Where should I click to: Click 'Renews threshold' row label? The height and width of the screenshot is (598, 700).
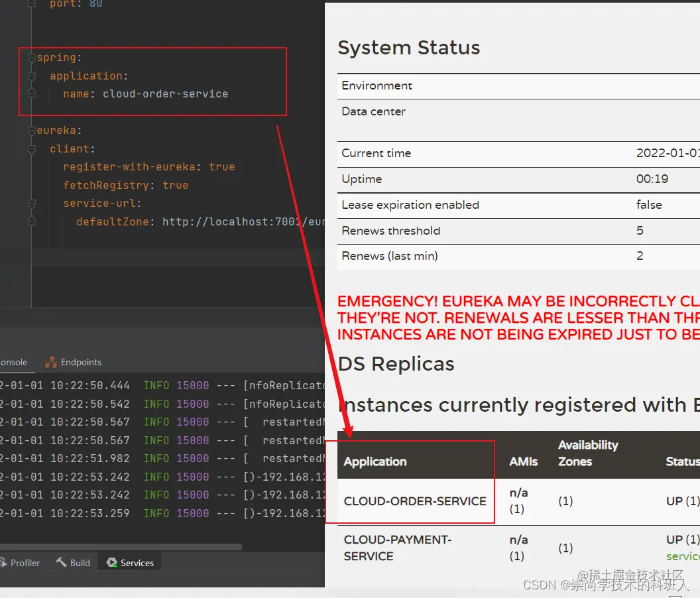(391, 231)
